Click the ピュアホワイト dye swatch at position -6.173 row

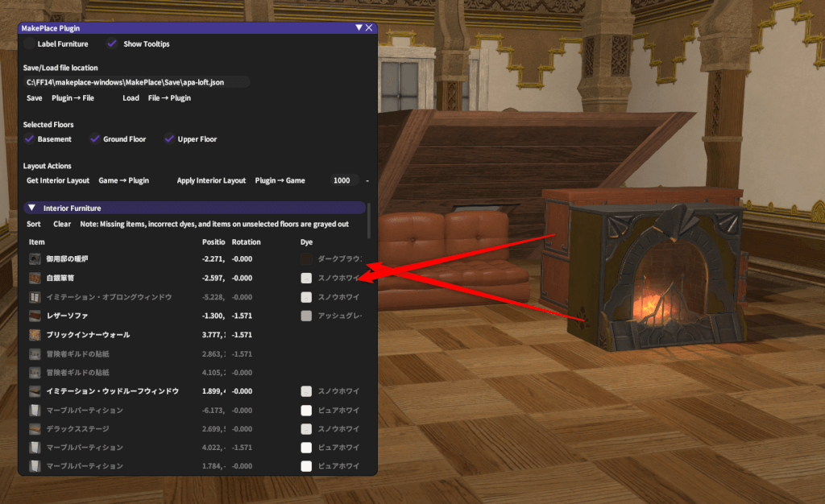pos(306,410)
